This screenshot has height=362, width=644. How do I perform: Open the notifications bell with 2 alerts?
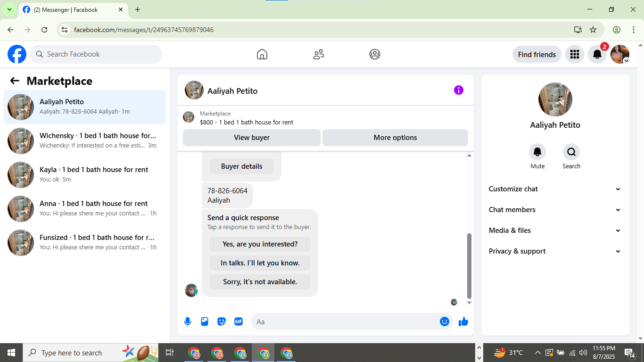point(597,54)
